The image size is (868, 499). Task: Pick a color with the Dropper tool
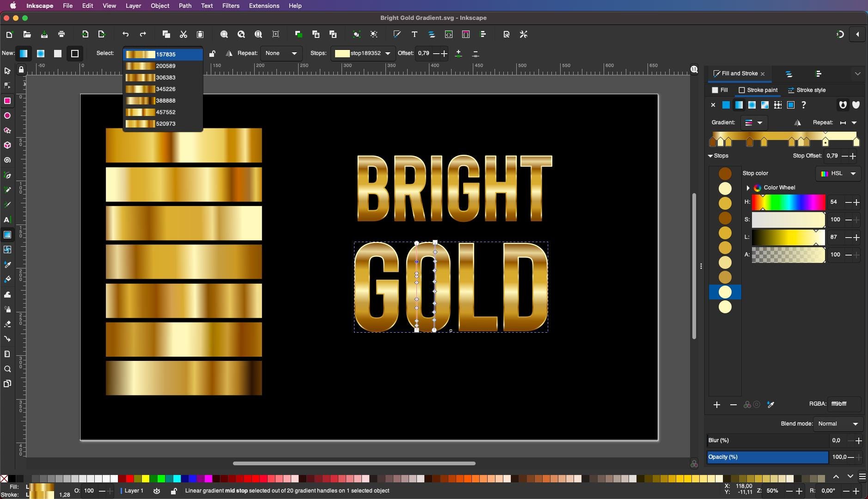tap(7, 265)
